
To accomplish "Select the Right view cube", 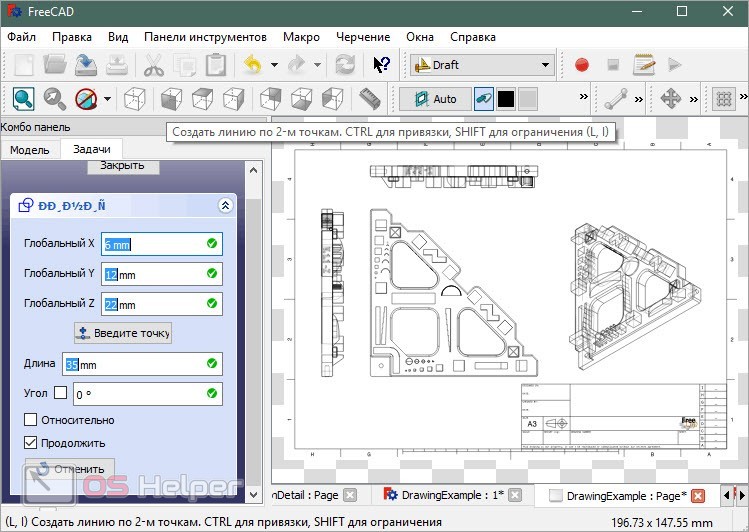I will 233,99.
